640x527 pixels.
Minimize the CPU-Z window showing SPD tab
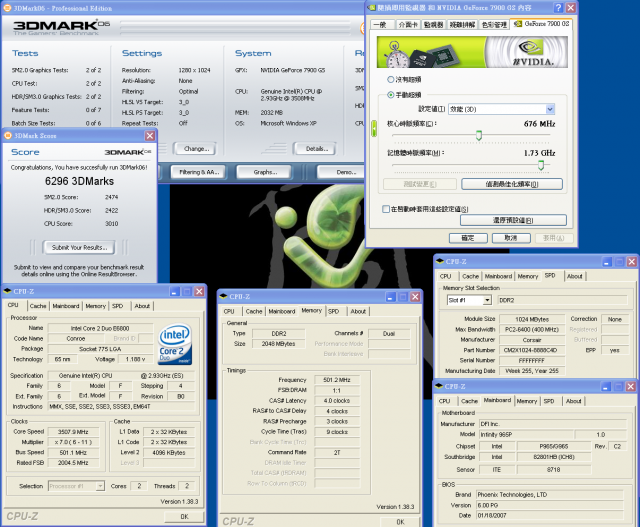point(607,262)
